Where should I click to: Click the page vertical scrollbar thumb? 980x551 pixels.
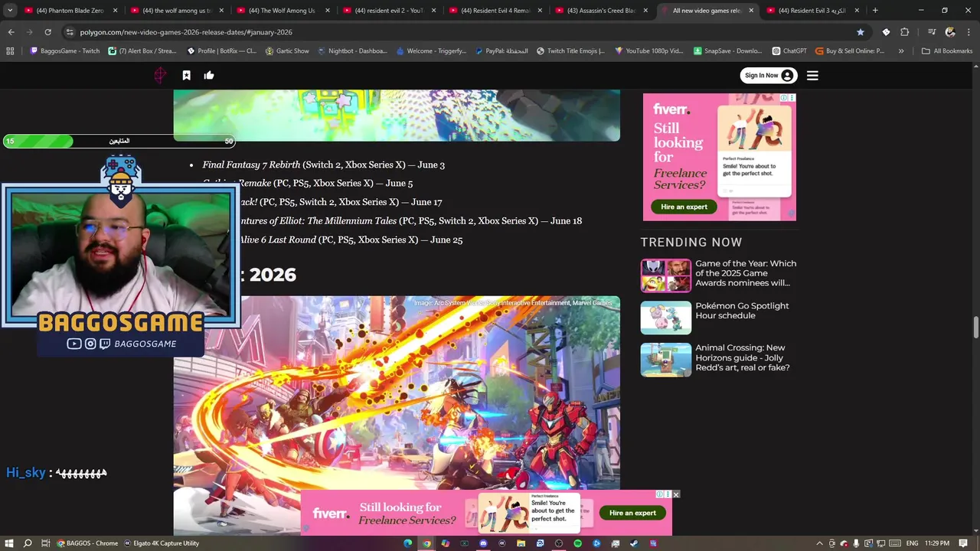(x=975, y=328)
